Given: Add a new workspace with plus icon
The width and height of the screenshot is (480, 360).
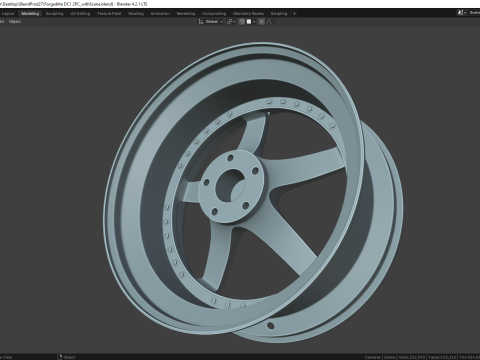Looking at the screenshot, I should click(294, 14).
